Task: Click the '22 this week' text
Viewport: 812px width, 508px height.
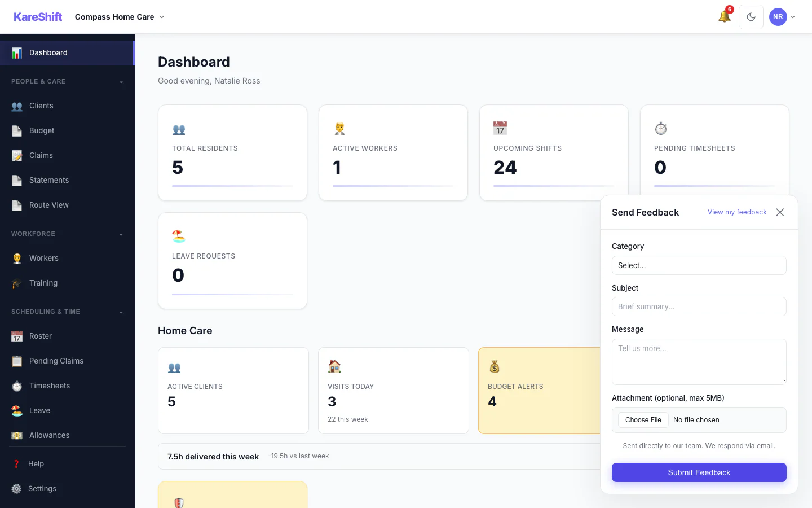Action: pos(348,419)
